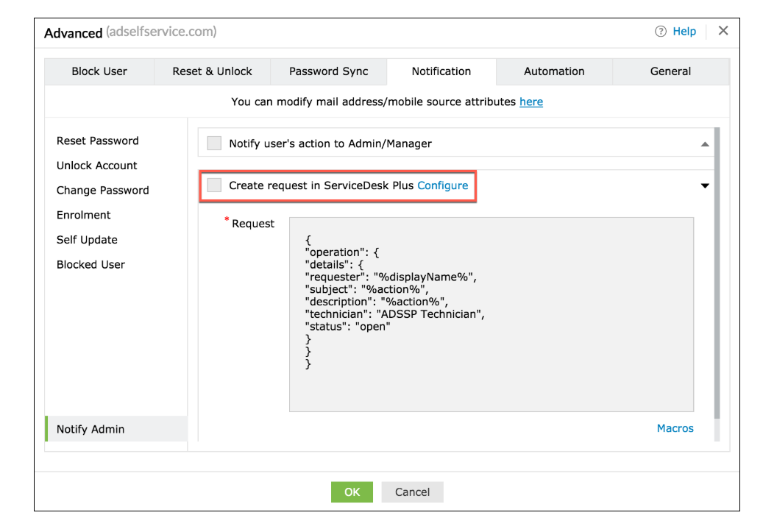Click the Help question mark icon
Image resolution: width=763 pixels, height=532 pixels.
coord(660,32)
